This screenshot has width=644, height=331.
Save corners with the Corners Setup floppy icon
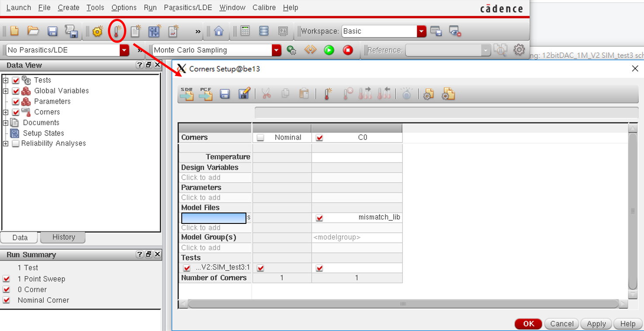tap(225, 94)
